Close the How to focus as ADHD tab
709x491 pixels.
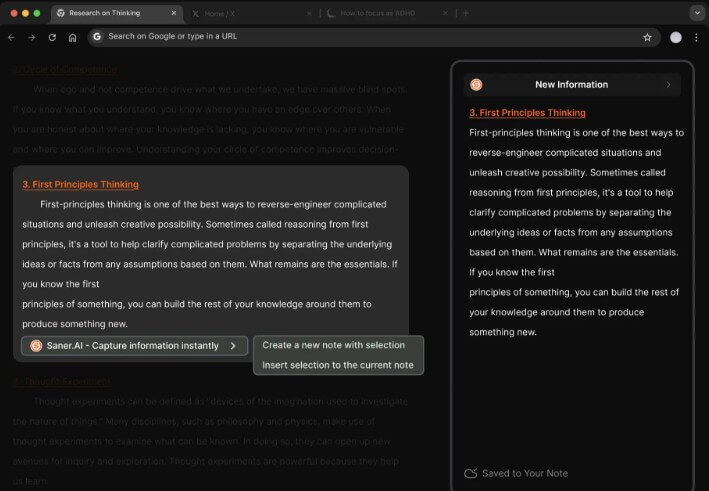click(x=445, y=14)
